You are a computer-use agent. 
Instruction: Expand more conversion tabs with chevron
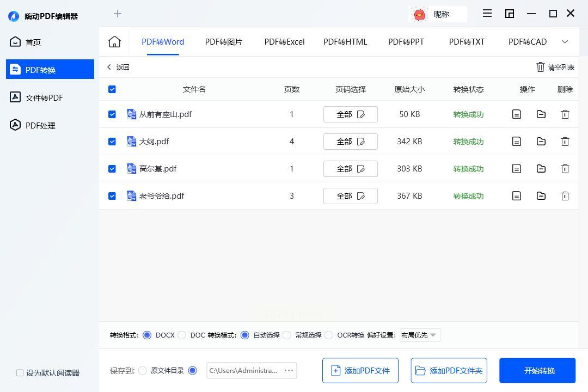tap(565, 42)
